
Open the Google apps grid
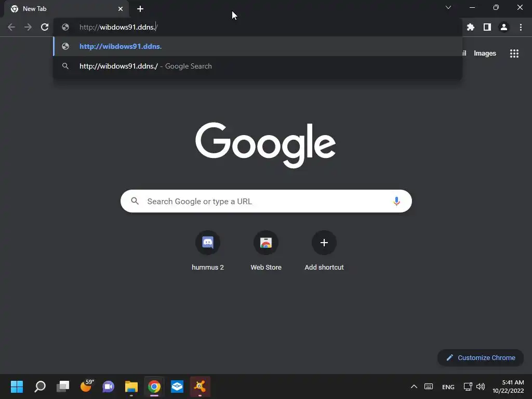point(514,54)
